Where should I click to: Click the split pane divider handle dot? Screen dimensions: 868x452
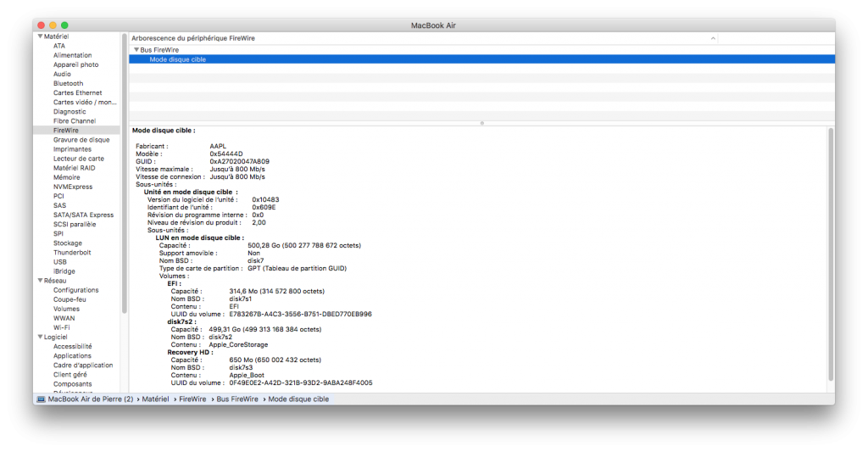[482, 123]
